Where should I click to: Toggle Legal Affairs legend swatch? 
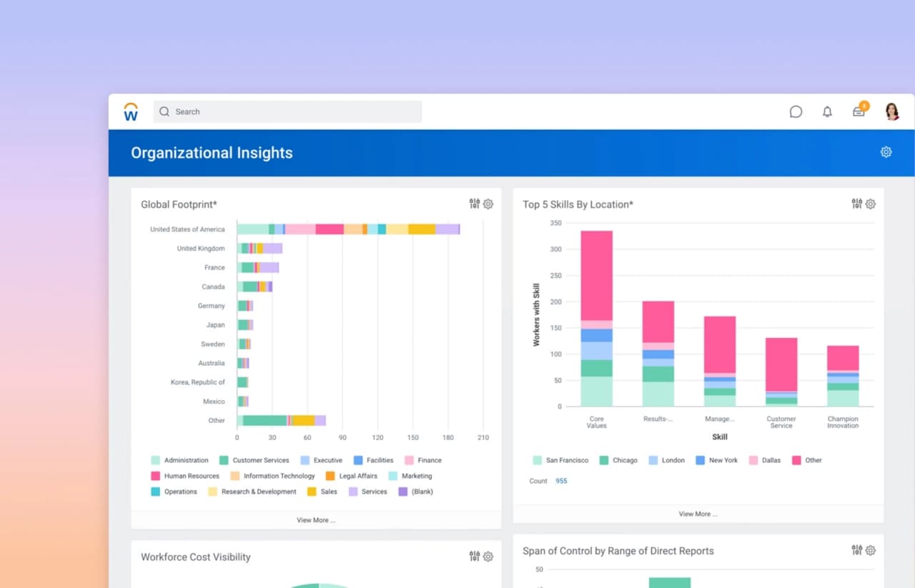(x=330, y=476)
